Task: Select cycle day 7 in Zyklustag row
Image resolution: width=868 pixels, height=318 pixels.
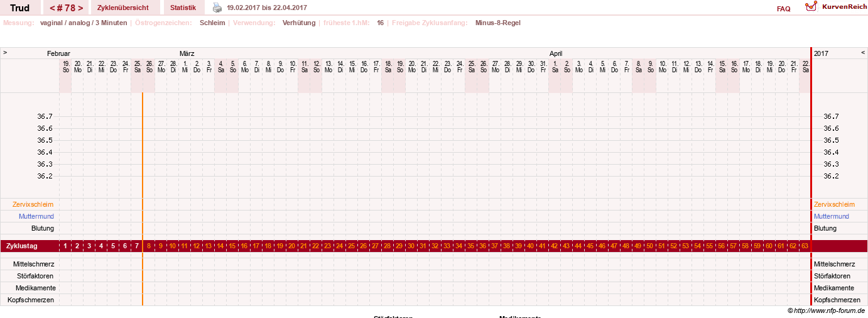Action: click(137, 246)
